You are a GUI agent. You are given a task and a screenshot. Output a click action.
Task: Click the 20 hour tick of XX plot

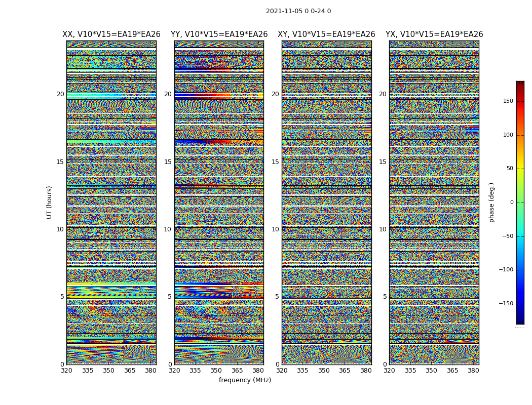pos(60,94)
